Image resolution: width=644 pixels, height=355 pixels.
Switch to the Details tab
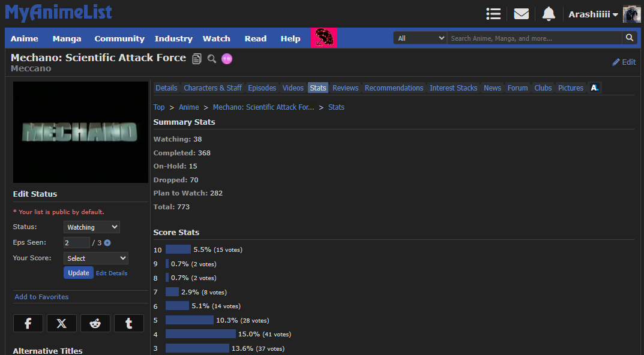coord(166,88)
